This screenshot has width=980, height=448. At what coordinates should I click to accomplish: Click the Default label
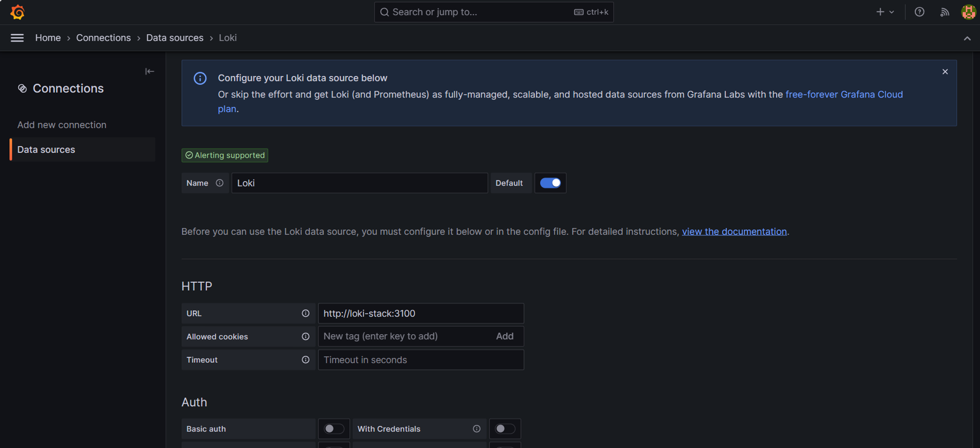coord(509,183)
